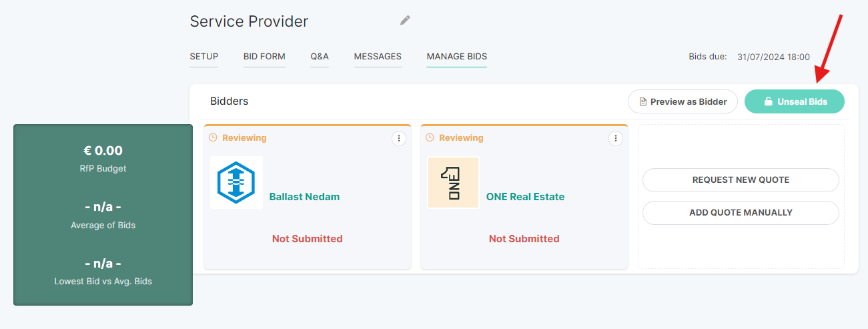Click the Service Provider title
The width and height of the screenshot is (868, 329).
coord(249,21)
